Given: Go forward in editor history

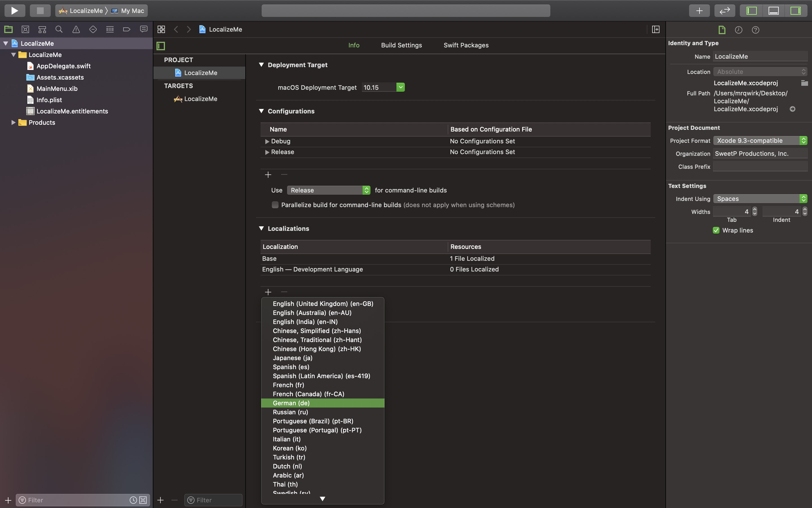Looking at the screenshot, I should click(x=189, y=30).
